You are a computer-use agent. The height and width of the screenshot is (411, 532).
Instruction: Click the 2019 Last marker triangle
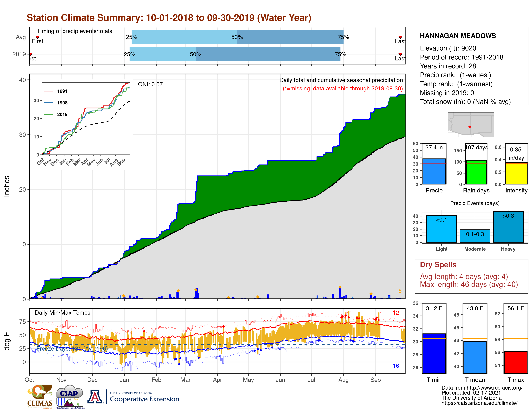click(400, 54)
